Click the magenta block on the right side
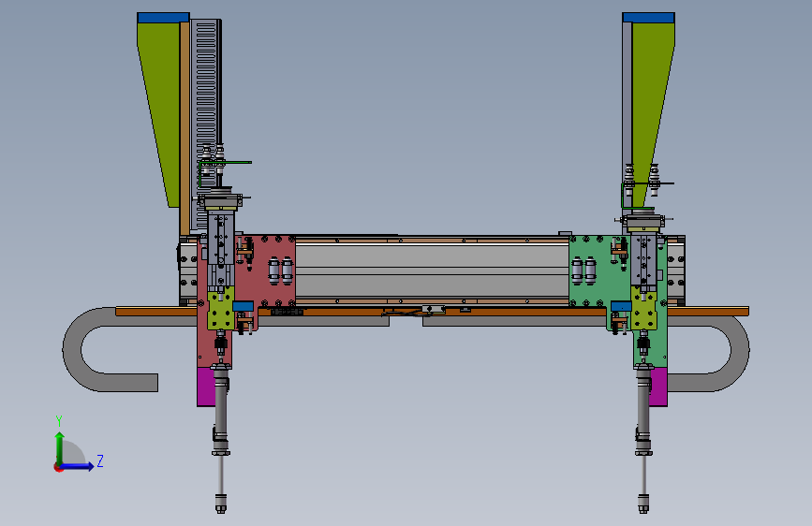Screen dimensions: 812x526 [x=657, y=387]
